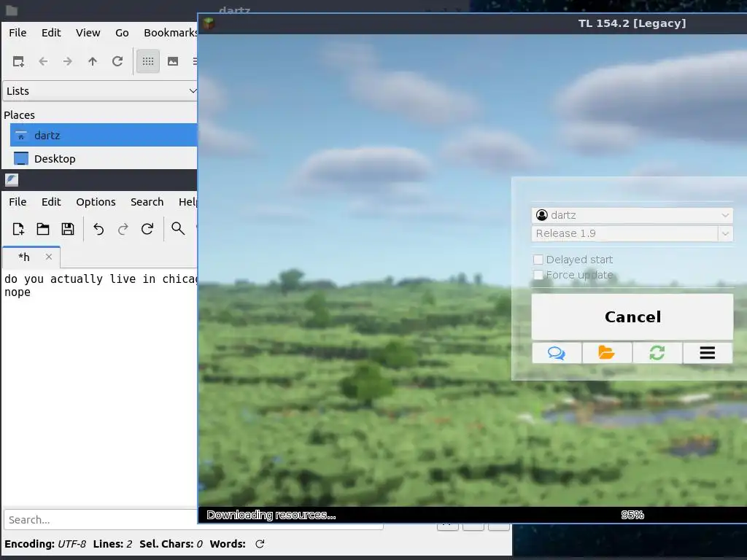Open Edit menu in text editor
747x560 pixels.
51,202
